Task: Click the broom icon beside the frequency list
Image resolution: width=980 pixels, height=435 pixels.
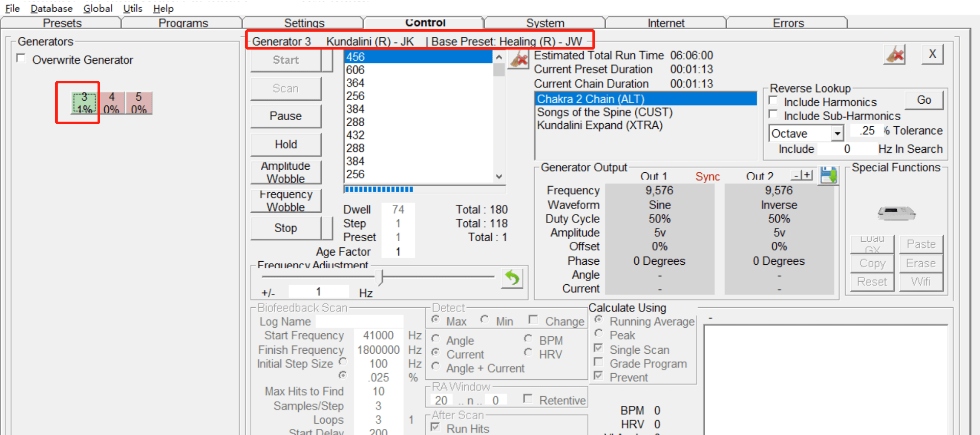Action: click(519, 59)
